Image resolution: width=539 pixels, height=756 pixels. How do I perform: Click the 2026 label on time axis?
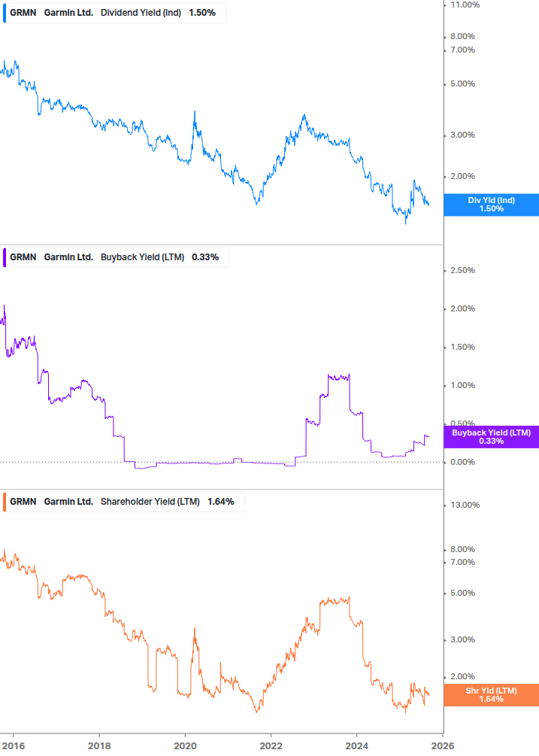(442, 746)
